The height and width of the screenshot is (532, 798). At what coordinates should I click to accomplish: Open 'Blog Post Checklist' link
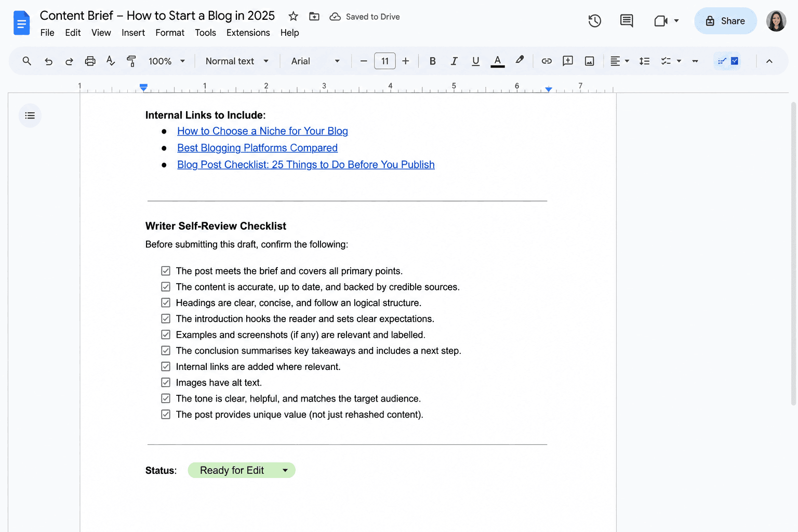coord(305,164)
